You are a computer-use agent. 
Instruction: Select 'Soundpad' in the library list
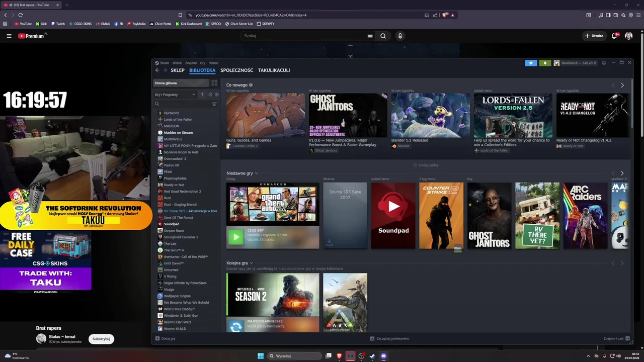coord(171,224)
